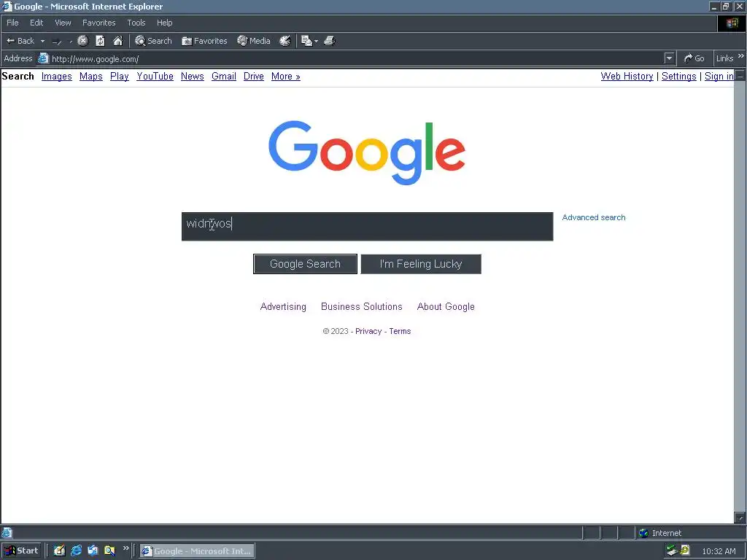Open the Media toolbar pane
Viewport: 747px width, 560px height.
click(254, 41)
